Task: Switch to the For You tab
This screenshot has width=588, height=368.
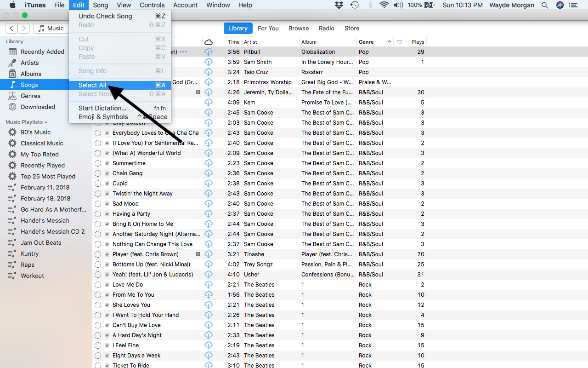Action: [x=268, y=28]
